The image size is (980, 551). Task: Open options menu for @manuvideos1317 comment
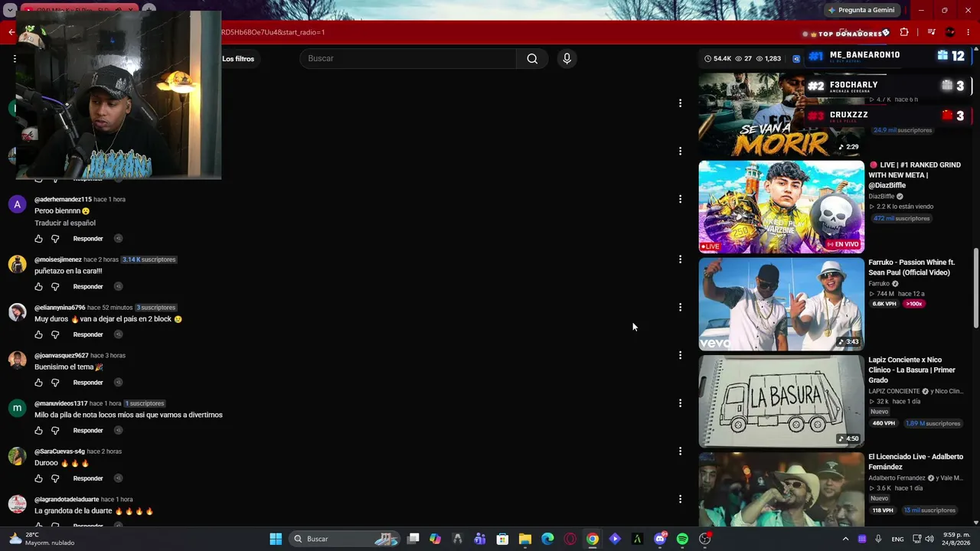(x=680, y=403)
